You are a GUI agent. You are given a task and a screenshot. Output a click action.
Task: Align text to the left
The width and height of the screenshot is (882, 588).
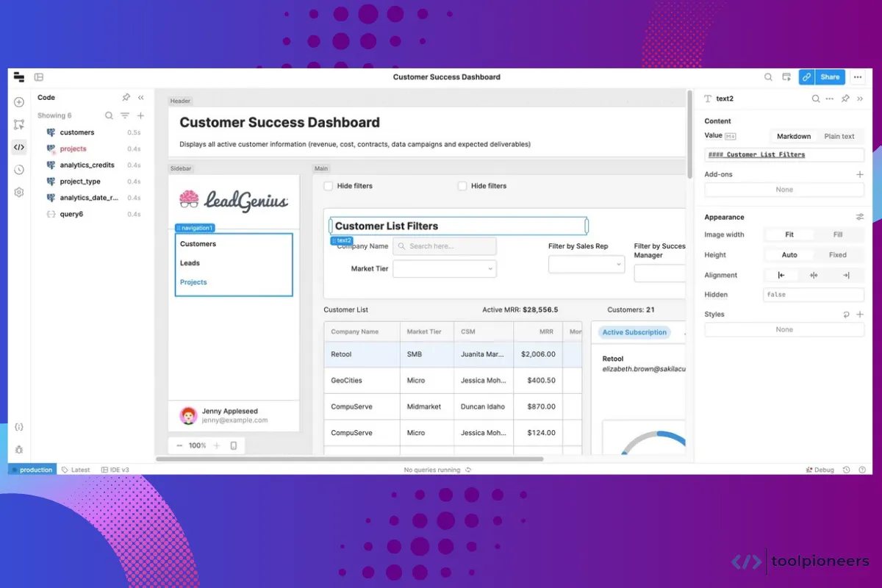point(781,276)
